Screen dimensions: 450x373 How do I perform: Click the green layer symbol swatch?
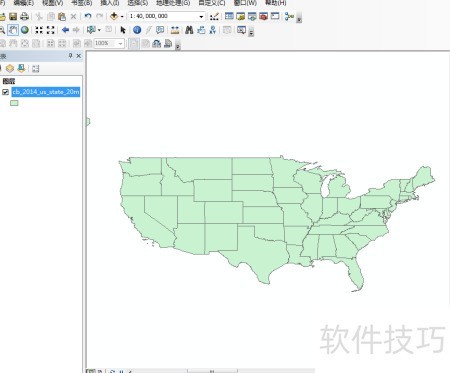pos(14,103)
